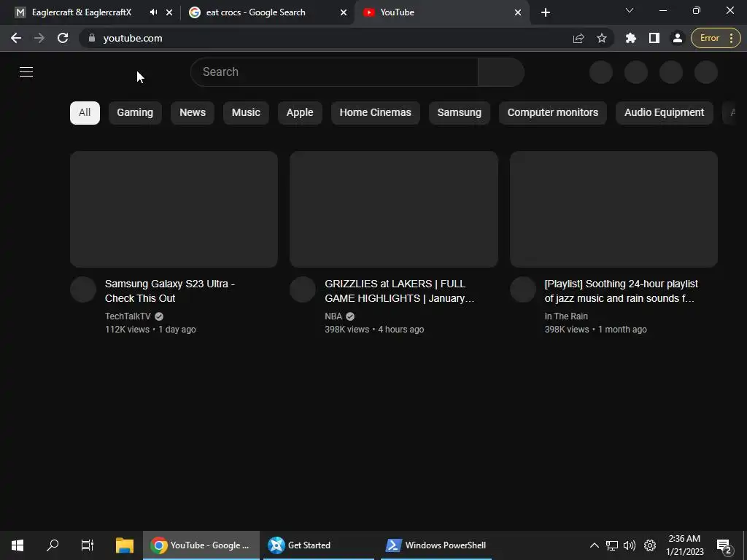747x560 pixels.
Task: Bookmark this tab with star icon
Action: 602,38
